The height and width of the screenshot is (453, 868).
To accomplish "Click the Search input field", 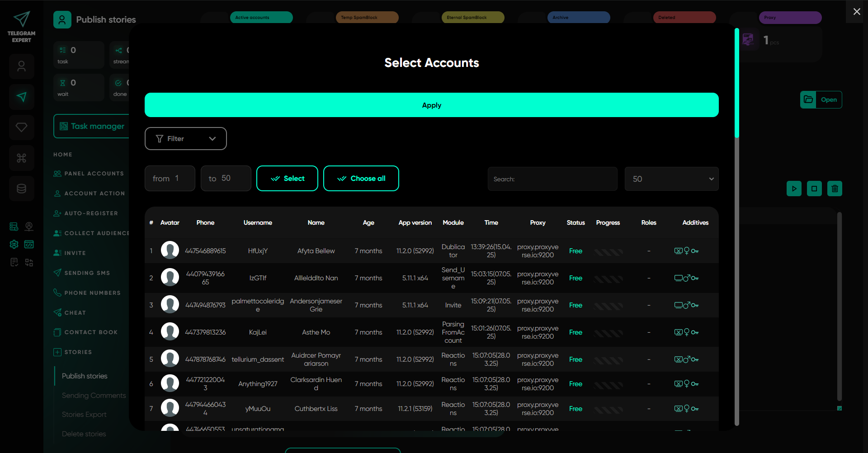I will (x=552, y=179).
